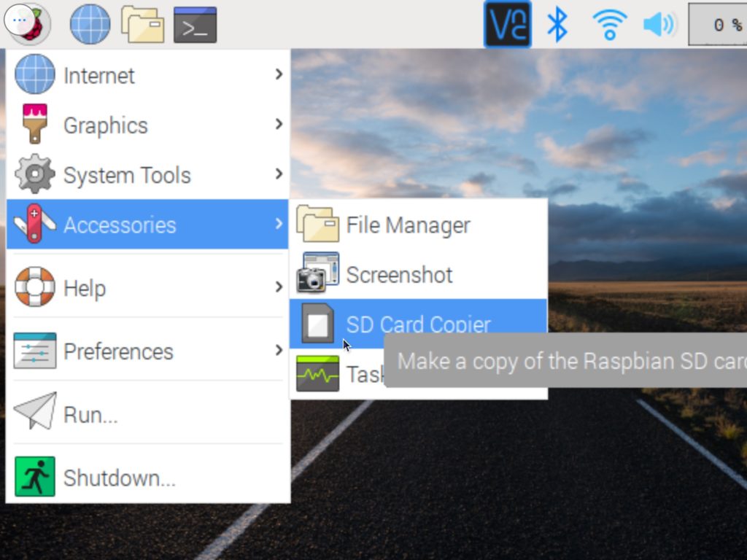Expand the Internet submenu arrow
Image resolution: width=747 pixels, height=560 pixels.
click(279, 74)
